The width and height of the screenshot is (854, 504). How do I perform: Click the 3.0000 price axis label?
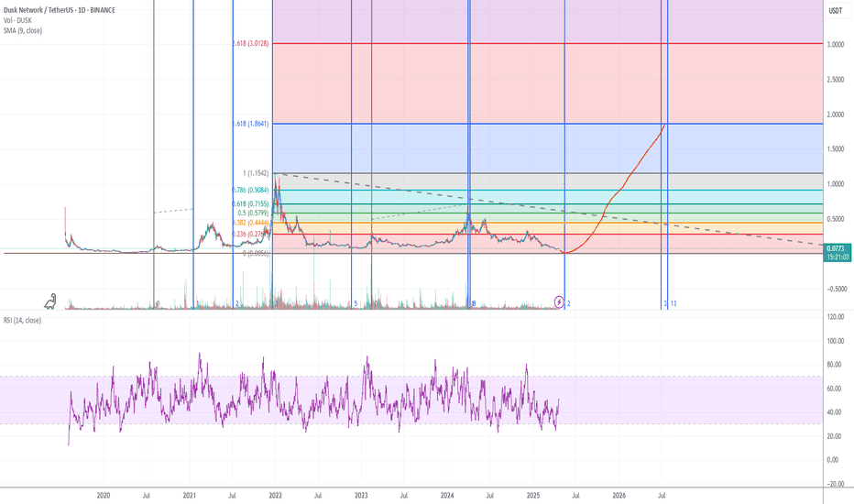(x=835, y=45)
